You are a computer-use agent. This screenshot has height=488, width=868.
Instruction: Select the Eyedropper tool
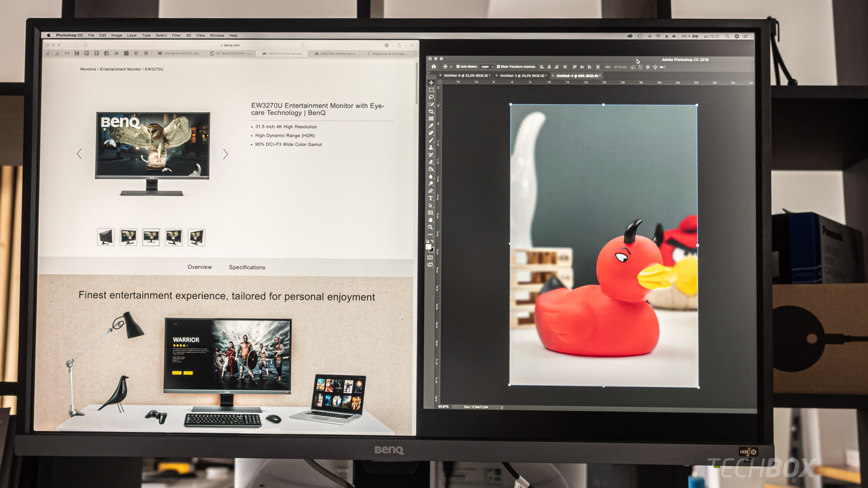coord(431,126)
